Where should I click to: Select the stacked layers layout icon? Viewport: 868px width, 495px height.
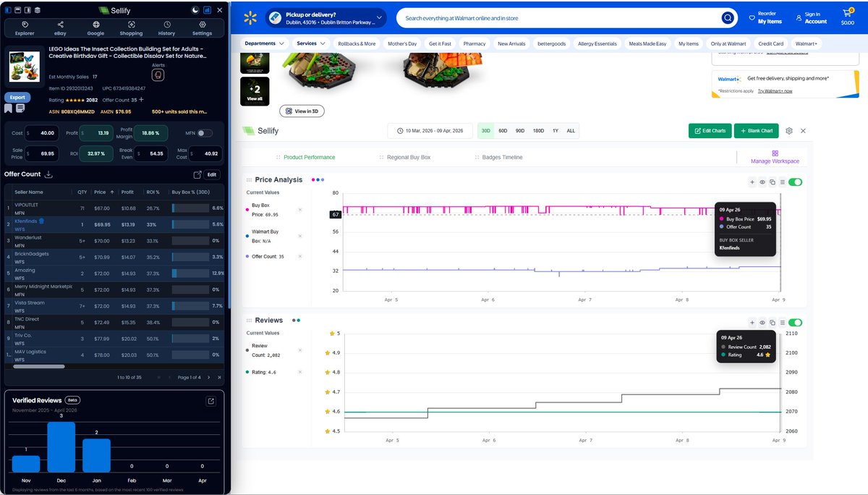pos(37,10)
